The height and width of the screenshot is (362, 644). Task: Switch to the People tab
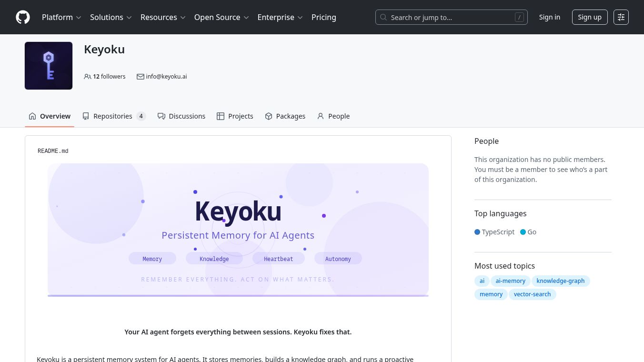coord(333,116)
